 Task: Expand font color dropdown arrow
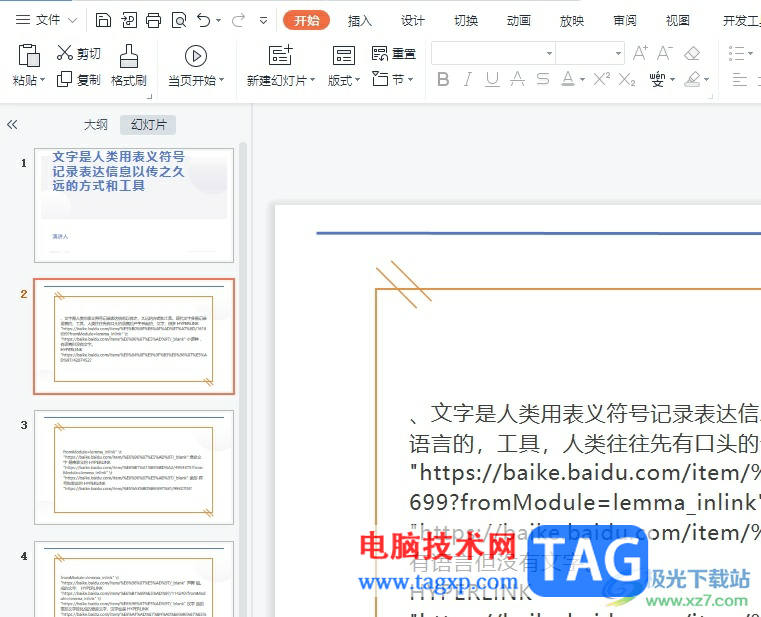pos(582,80)
